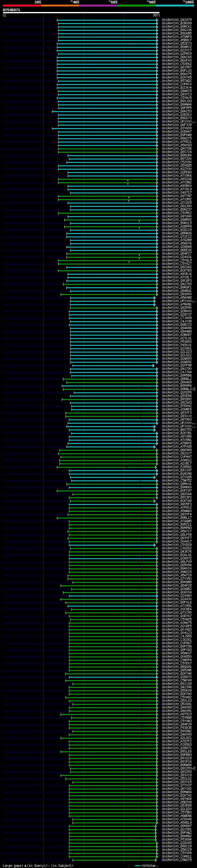Click the orange ~40% identity scale segment
This screenshot has height=868, width=197.
coord(60,6)
